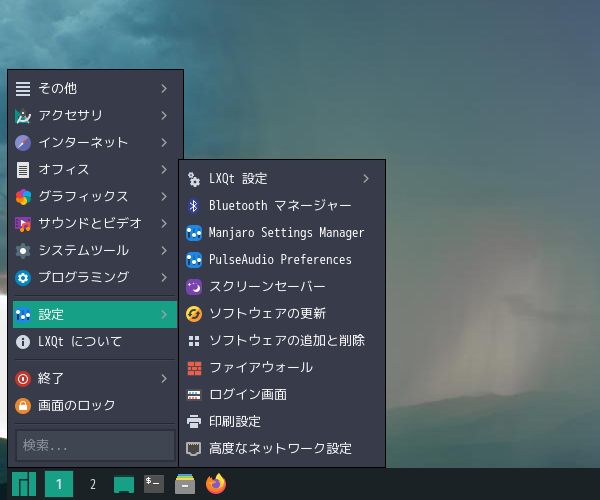Click the オフィス document icon

(x=23, y=170)
